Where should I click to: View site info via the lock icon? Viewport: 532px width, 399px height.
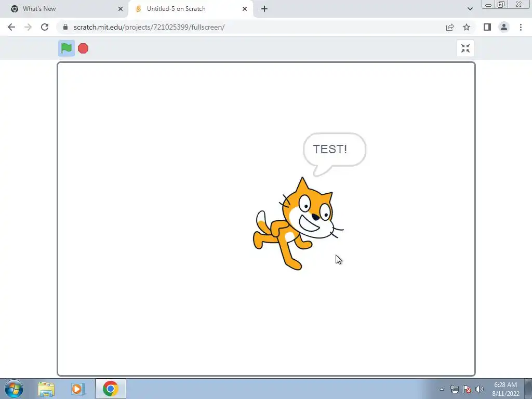point(66,27)
